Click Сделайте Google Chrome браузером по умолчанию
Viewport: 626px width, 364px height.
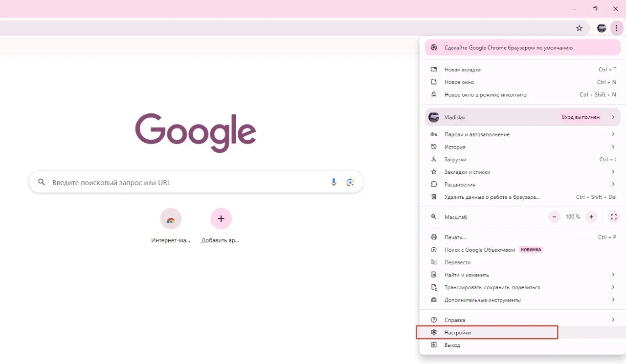(x=523, y=47)
